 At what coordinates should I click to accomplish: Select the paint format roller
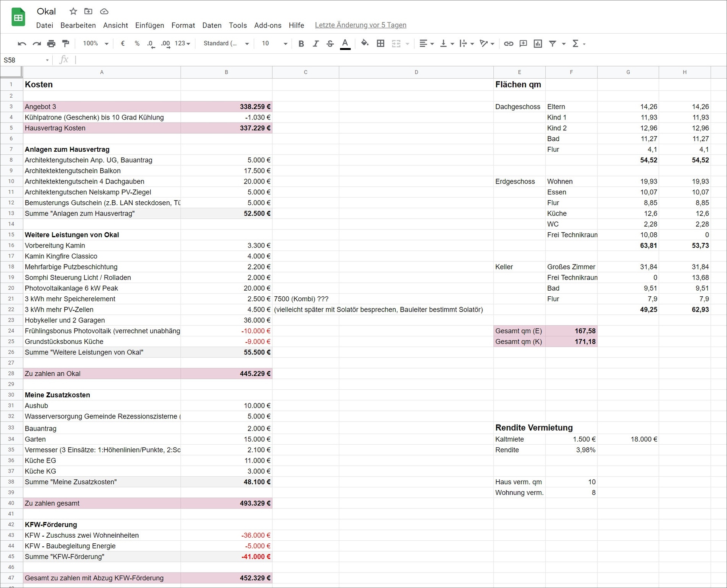pos(66,44)
